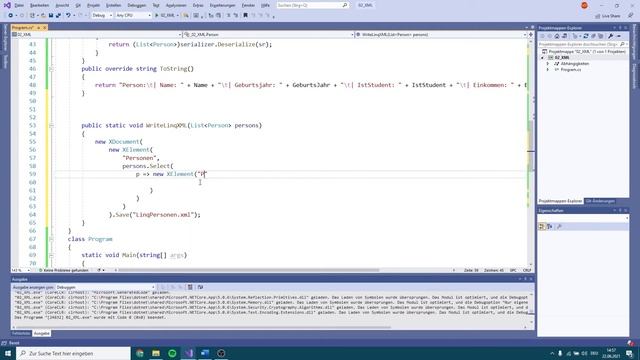Click the Windows taskbar search box
Screen dimensions: 640x360
74,353
